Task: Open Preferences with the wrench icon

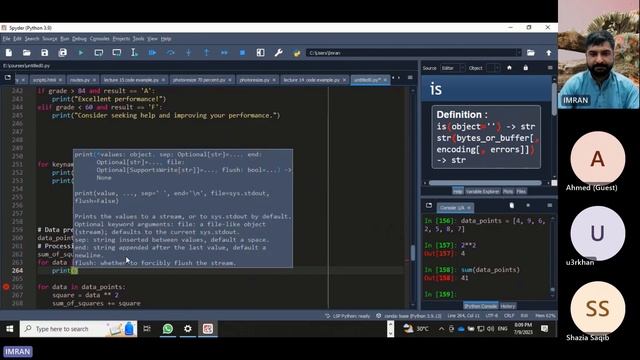Action: coord(278,53)
